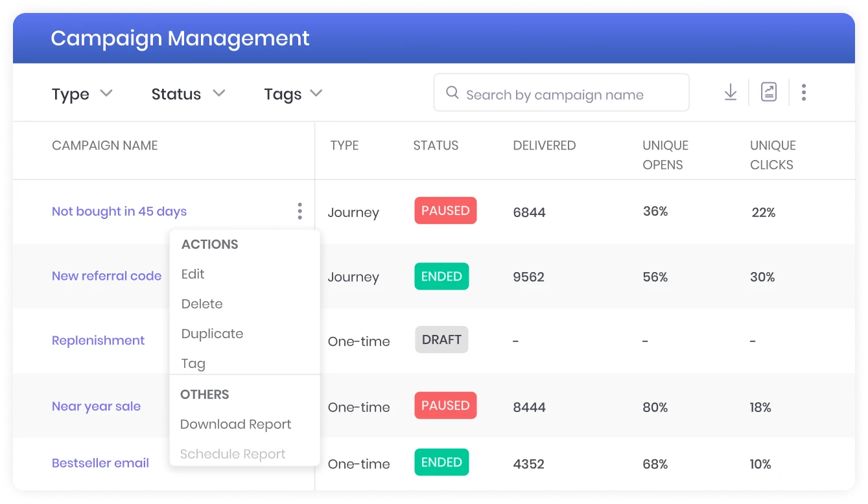868x504 pixels.
Task: Click unique clicks value 22%
Action: pyautogui.click(x=764, y=212)
